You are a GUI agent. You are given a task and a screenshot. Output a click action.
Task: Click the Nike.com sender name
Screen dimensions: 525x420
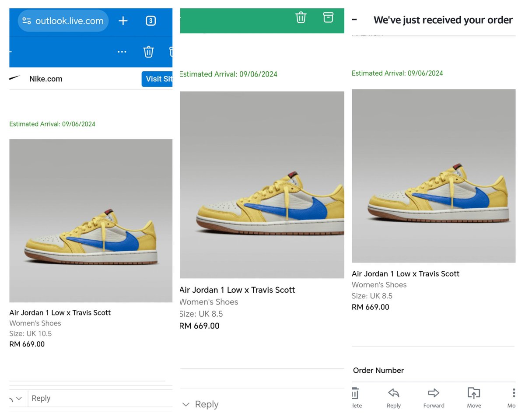pyautogui.click(x=46, y=79)
